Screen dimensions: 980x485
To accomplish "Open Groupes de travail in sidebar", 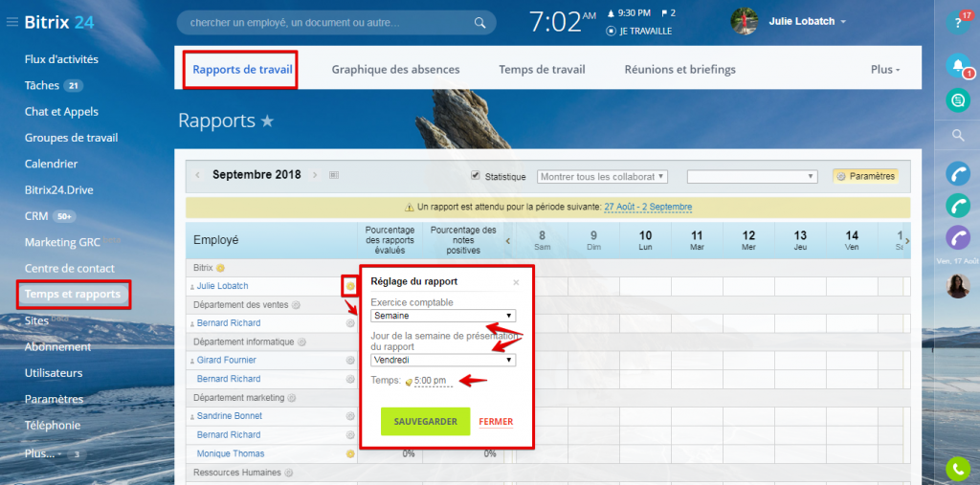I will click(x=71, y=138).
